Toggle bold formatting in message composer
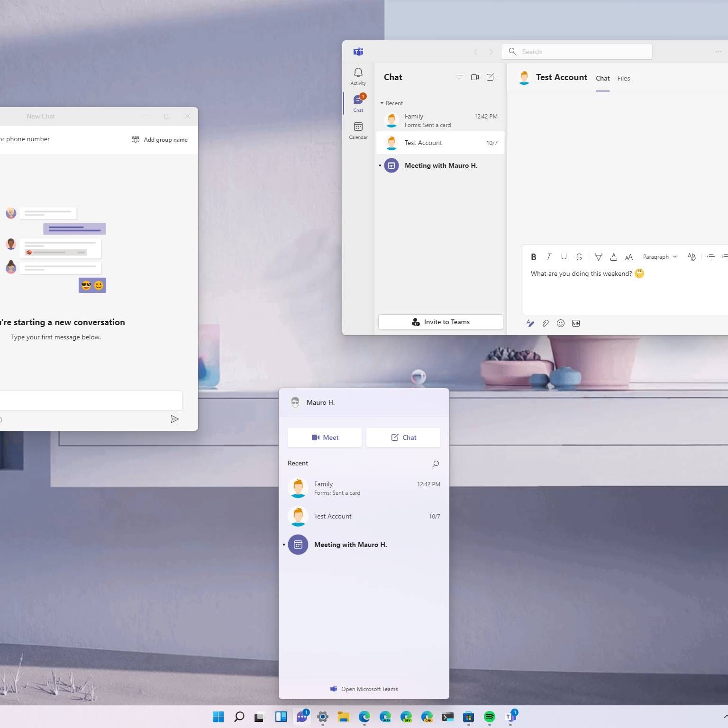The image size is (728, 728). coord(533,257)
